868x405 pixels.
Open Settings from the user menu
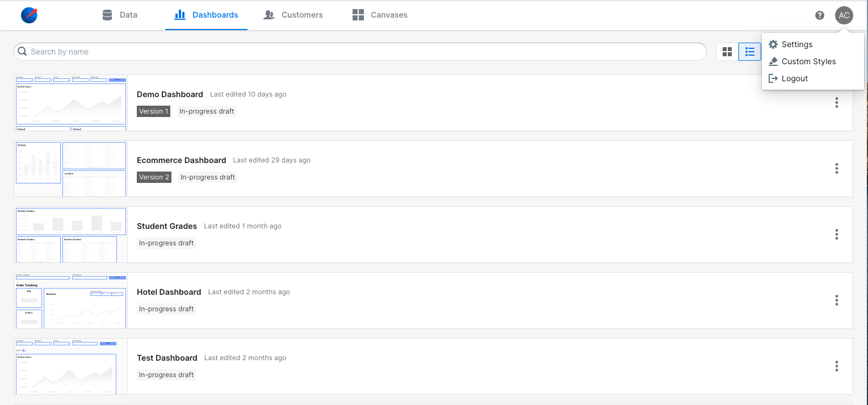(x=796, y=44)
